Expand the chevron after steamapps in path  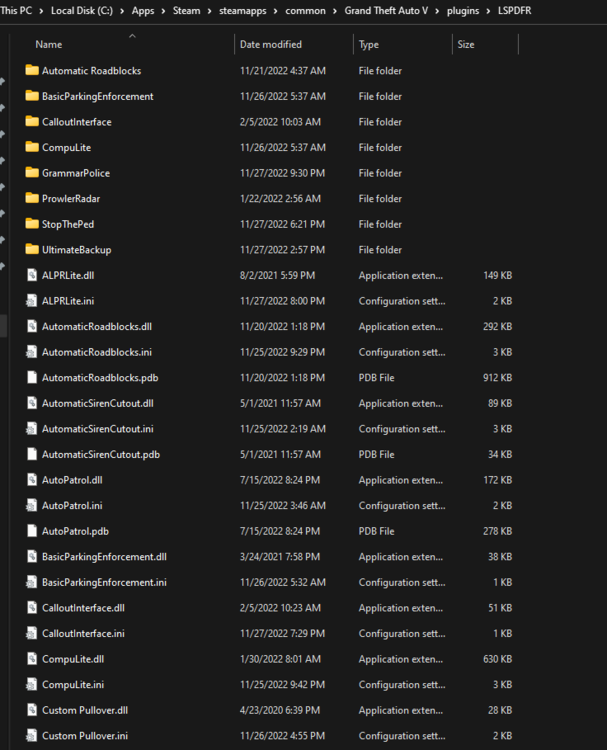pos(276,11)
